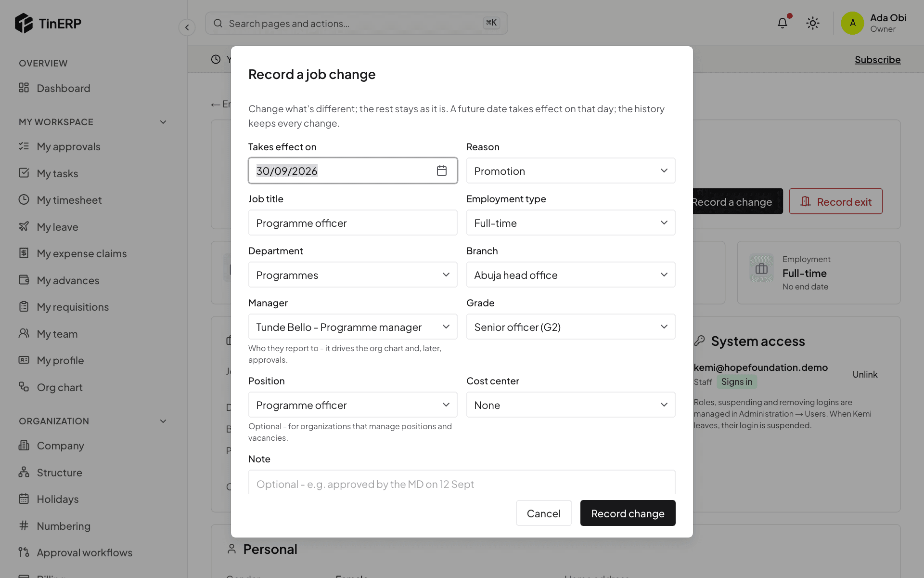Click the My requisitions clipboard icon
The image size is (924, 578).
coord(24,306)
